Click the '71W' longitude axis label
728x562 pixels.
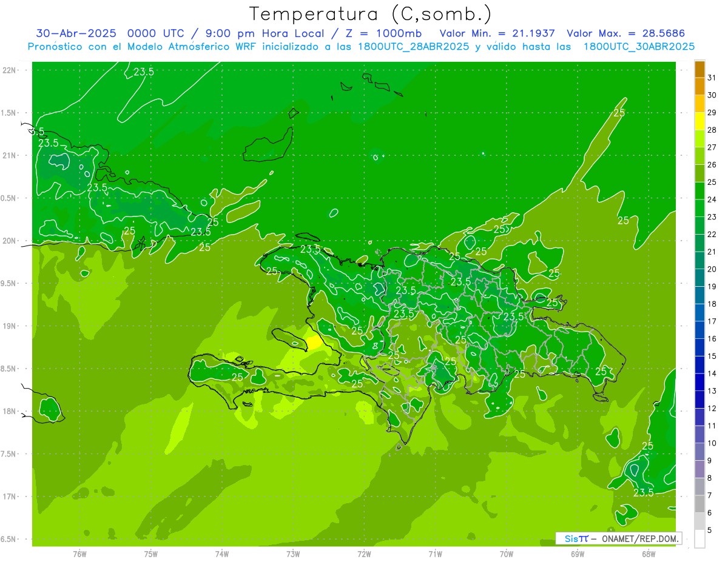click(435, 554)
